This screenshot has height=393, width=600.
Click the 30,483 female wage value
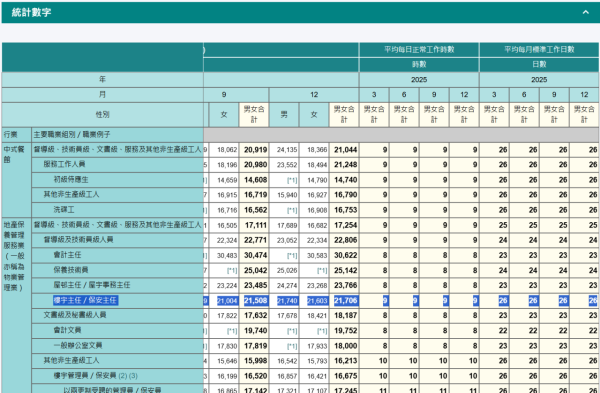click(227, 255)
